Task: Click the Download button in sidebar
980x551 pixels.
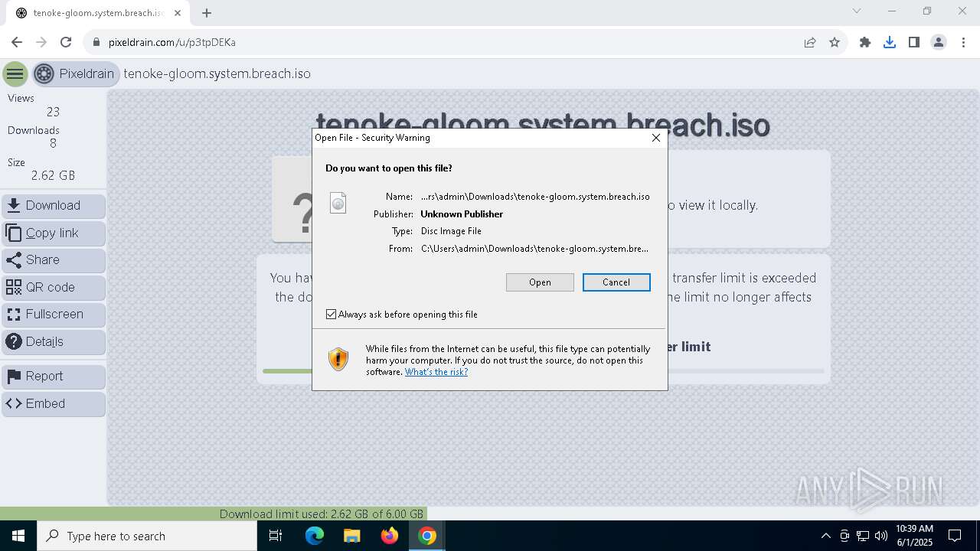Action: pyautogui.click(x=54, y=206)
